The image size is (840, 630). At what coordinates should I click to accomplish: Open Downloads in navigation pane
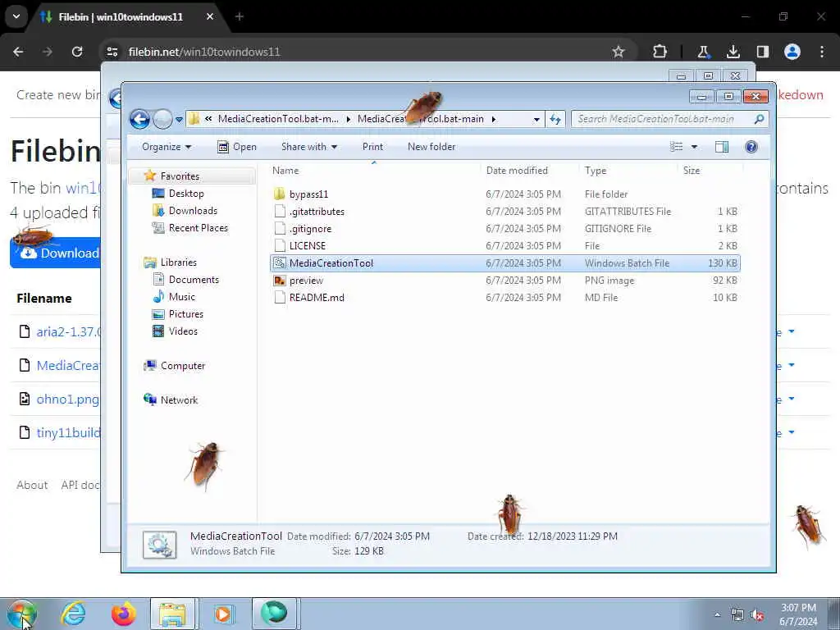point(193,211)
